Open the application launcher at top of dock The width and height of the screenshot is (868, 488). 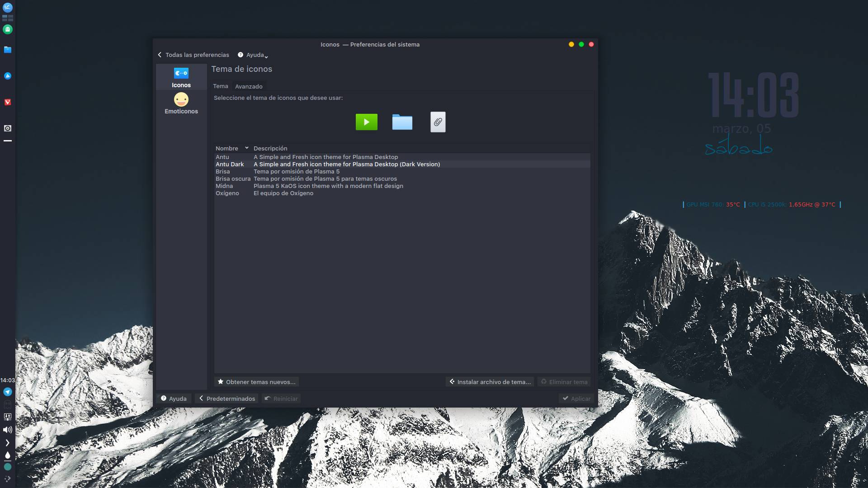tap(7, 7)
